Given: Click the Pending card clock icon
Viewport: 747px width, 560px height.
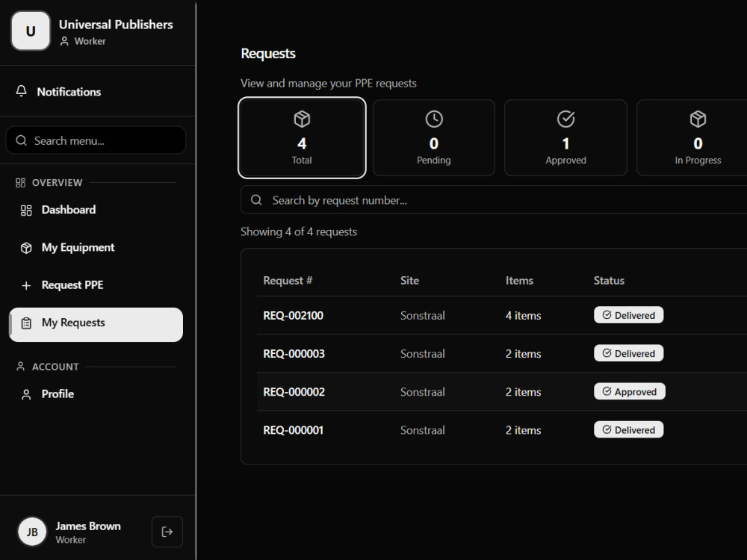Looking at the screenshot, I should tap(434, 119).
